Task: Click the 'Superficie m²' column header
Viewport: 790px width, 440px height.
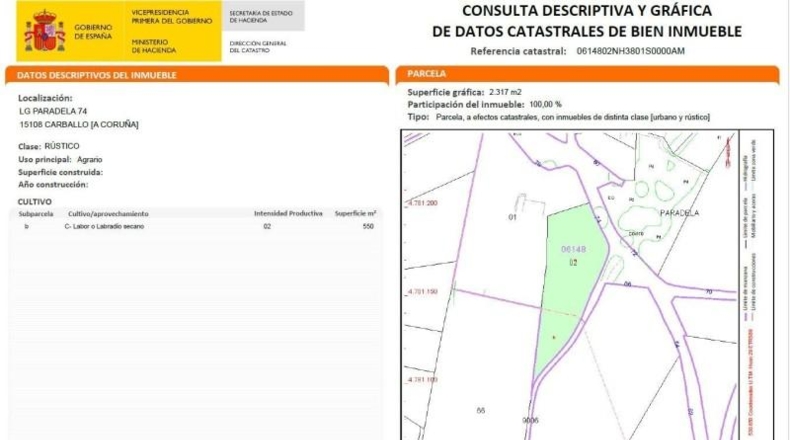Action: pos(355,214)
